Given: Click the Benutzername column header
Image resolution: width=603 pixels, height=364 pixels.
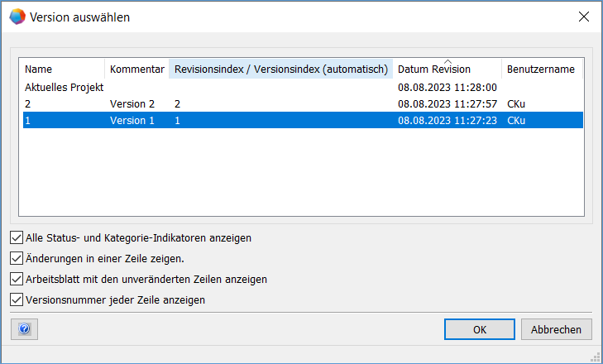Looking at the screenshot, I should coord(541,69).
